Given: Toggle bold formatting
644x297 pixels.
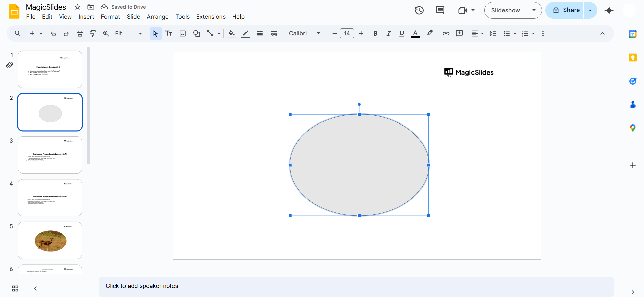Looking at the screenshot, I should (x=375, y=33).
